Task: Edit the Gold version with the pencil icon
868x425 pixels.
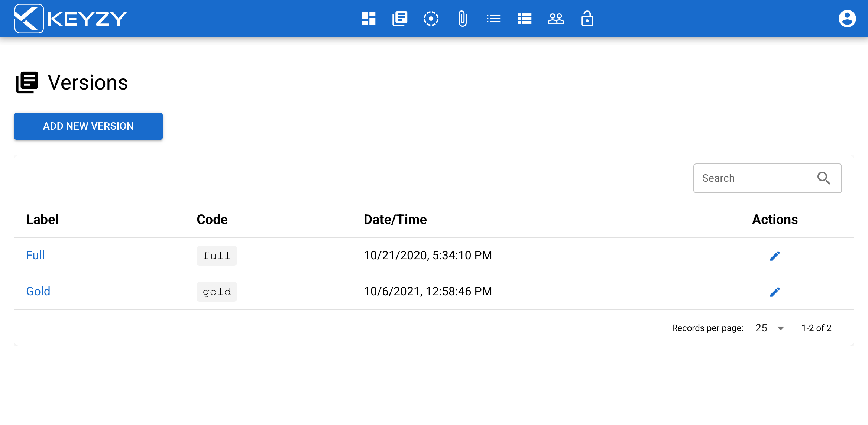Action: pyautogui.click(x=775, y=292)
